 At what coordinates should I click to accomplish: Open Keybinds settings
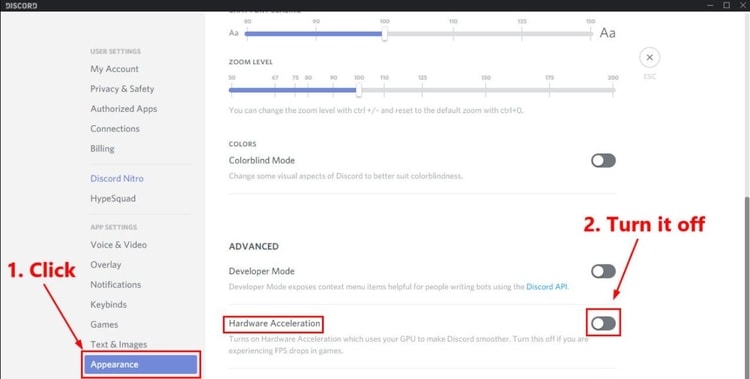coord(108,305)
